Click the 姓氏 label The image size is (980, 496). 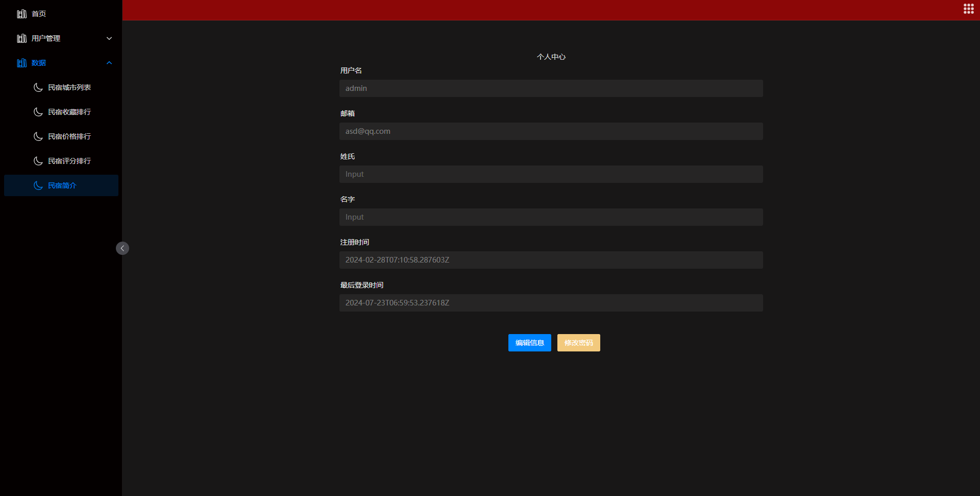coord(348,156)
